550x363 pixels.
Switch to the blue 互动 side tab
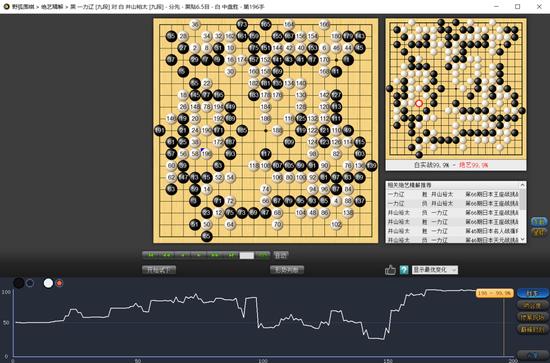pyautogui.click(x=539, y=222)
